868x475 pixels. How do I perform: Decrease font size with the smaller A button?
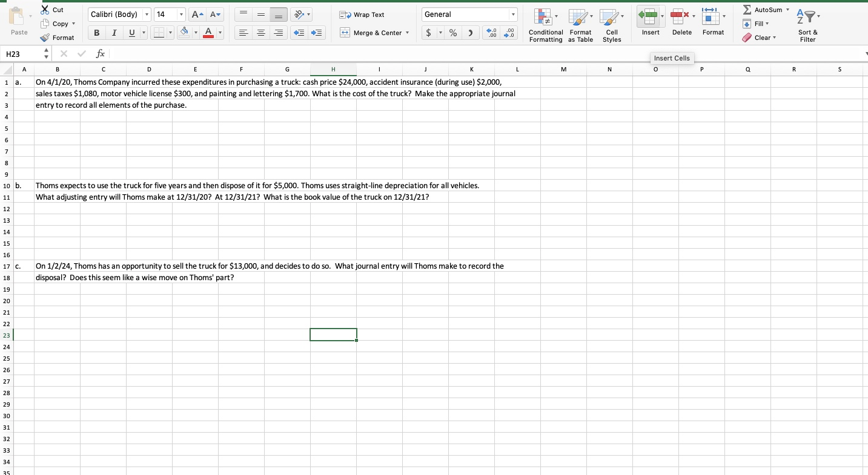point(215,15)
